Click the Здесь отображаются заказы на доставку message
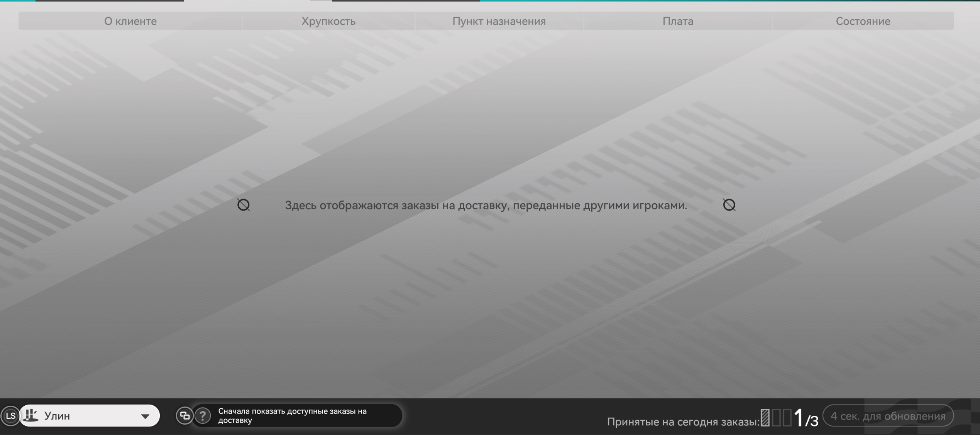The image size is (980, 435). [486, 205]
